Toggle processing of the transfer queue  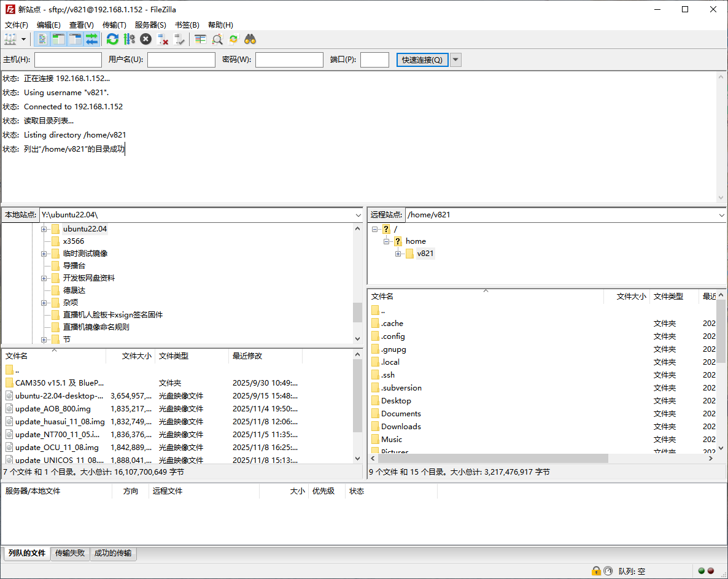coord(129,39)
